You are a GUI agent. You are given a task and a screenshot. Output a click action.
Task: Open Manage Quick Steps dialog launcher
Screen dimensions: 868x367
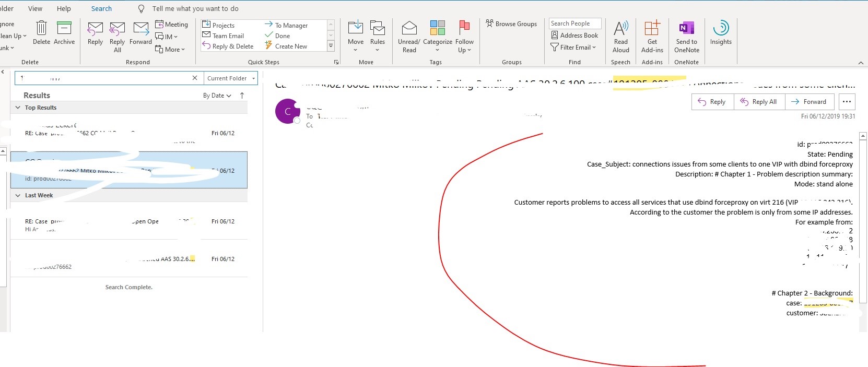[x=336, y=62]
